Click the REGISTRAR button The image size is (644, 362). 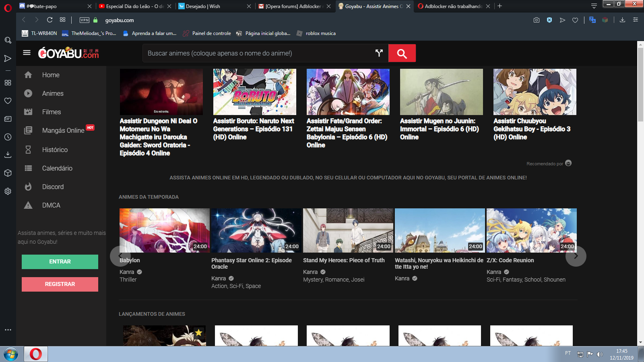coord(60,284)
